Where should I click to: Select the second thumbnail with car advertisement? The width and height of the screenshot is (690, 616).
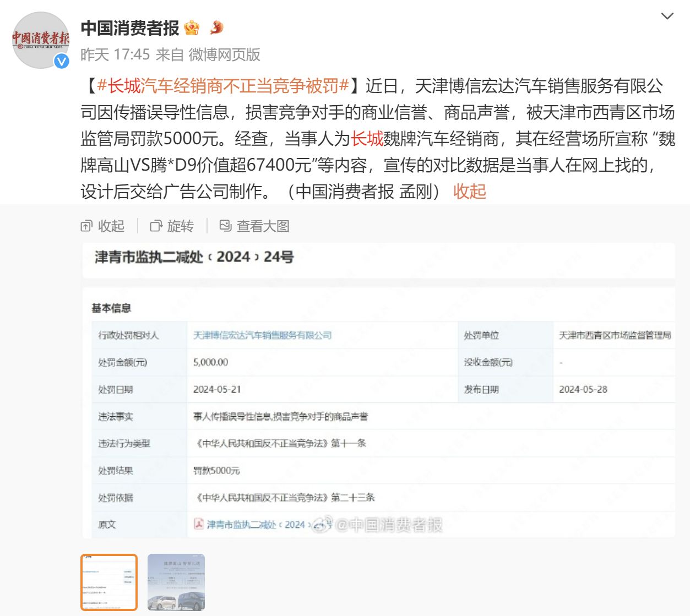(176, 582)
